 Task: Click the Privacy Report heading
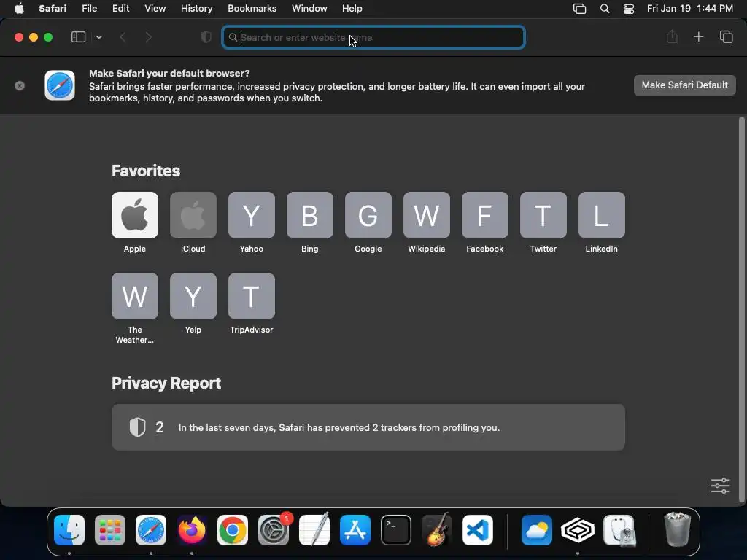point(166,383)
